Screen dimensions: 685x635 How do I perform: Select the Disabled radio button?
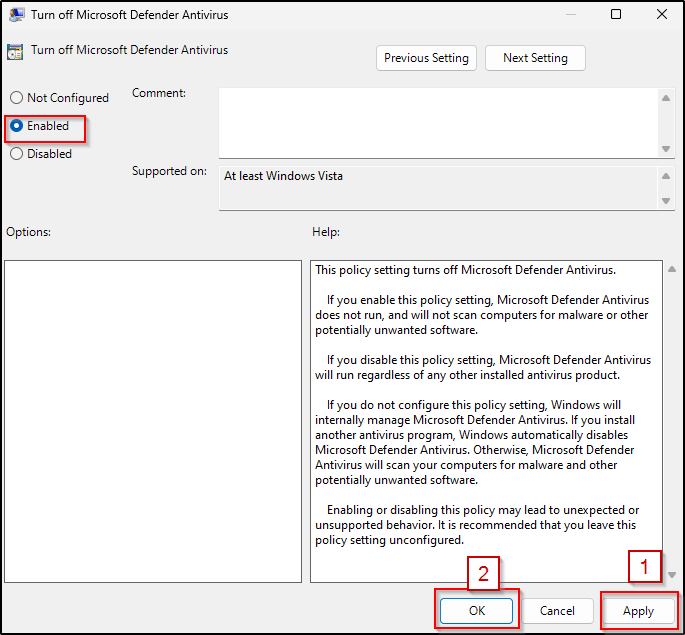pos(16,154)
